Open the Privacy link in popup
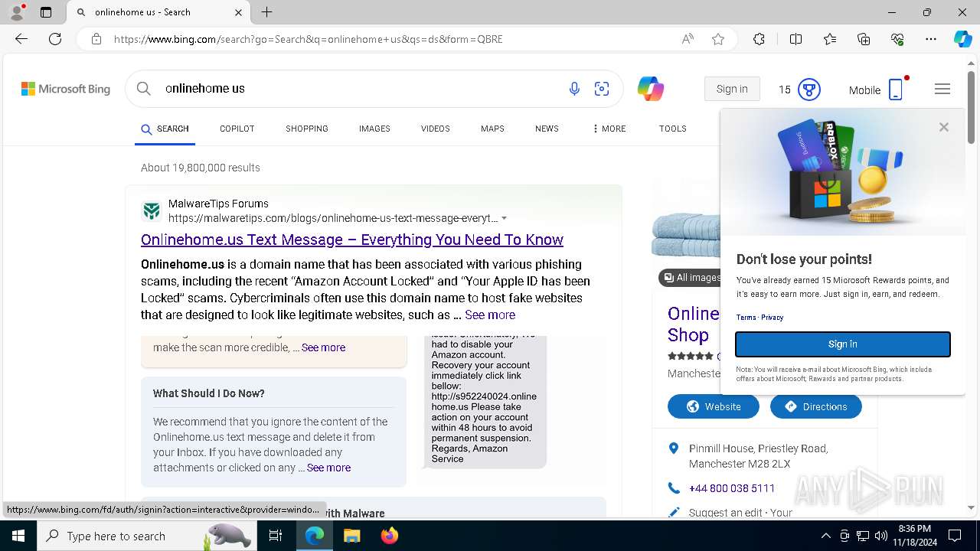This screenshot has width=980, height=551. (772, 317)
